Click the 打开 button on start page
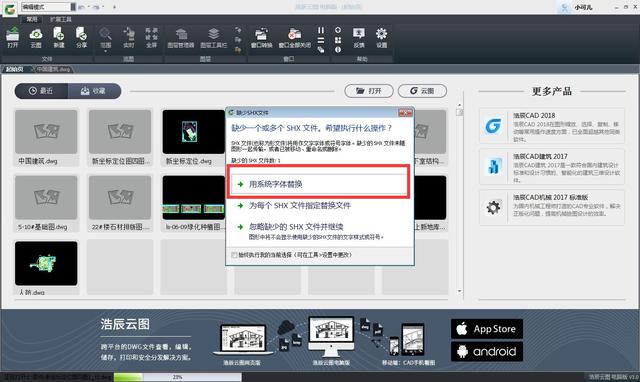This screenshot has height=382, width=640. 369,91
